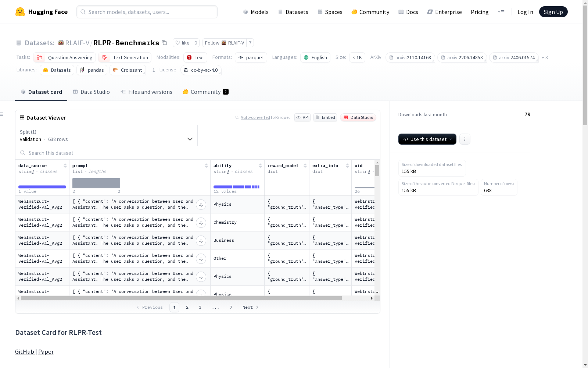Expand the Use this dataset dropdown
Image resolution: width=588 pixels, height=368 pixels.
point(427,139)
